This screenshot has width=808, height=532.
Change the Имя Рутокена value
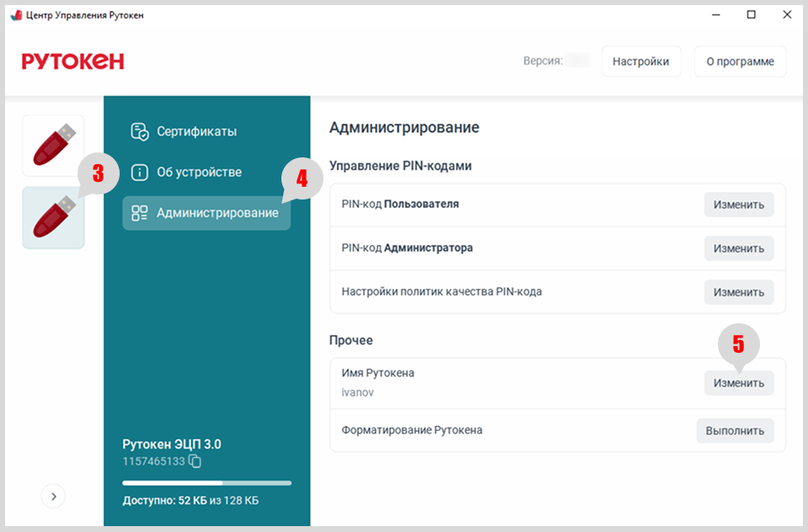[x=738, y=383]
